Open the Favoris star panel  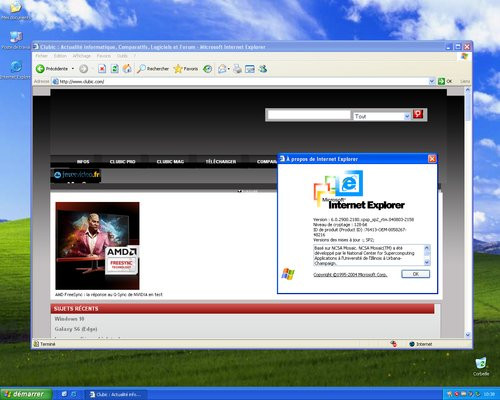(186, 69)
